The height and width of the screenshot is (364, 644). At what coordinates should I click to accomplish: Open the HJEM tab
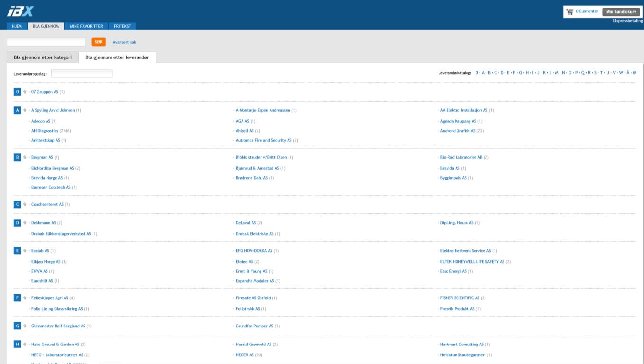tap(17, 26)
